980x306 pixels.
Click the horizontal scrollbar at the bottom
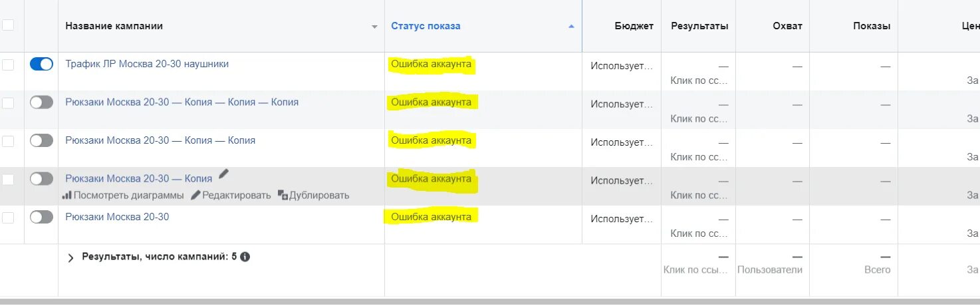point(490,302)
